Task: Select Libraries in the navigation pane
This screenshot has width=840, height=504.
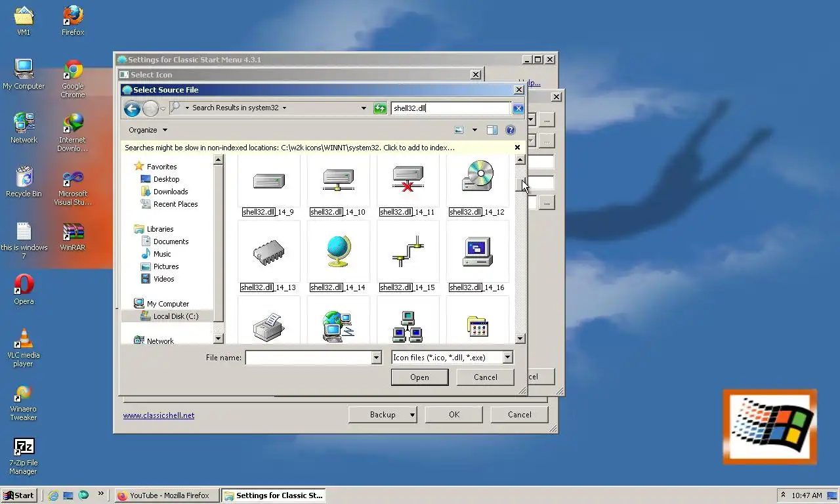Action: pyautogui.click(x=160, y=229)
